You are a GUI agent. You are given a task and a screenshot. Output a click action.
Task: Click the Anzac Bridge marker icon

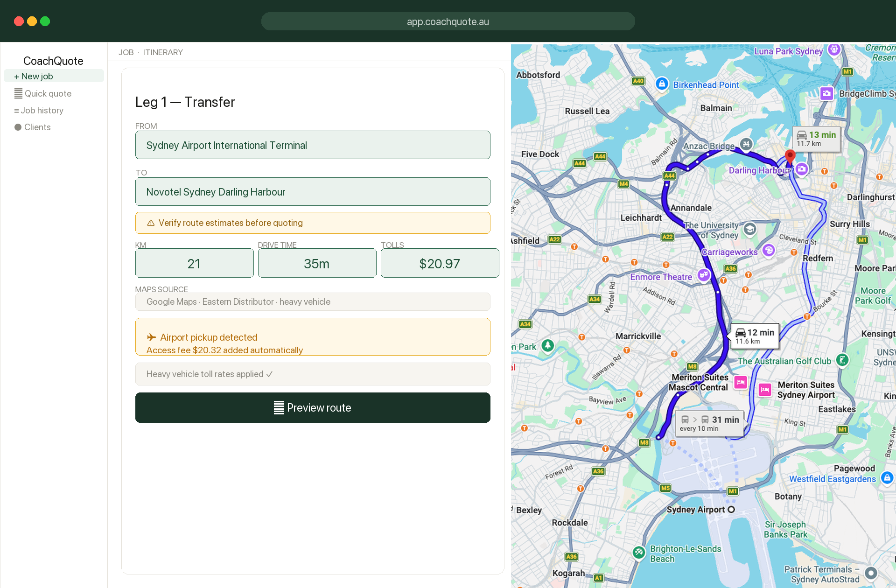(x=746, y=144)
